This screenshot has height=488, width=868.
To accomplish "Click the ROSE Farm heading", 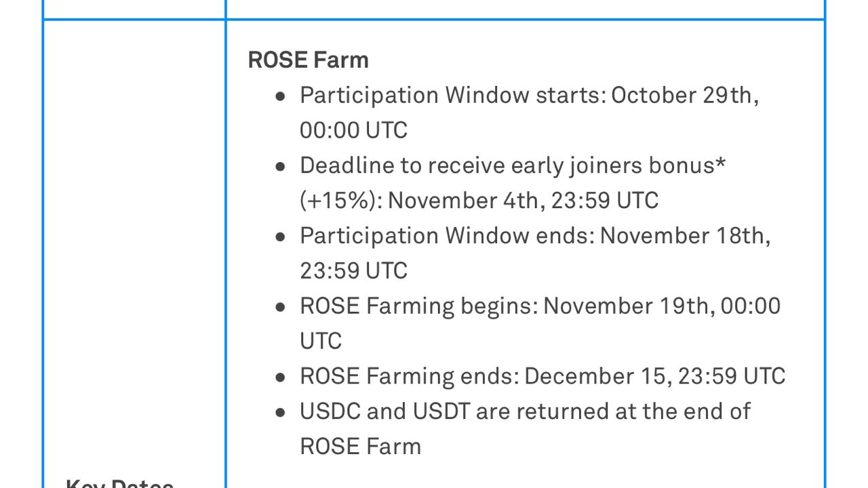I will [x=308, y=60].
